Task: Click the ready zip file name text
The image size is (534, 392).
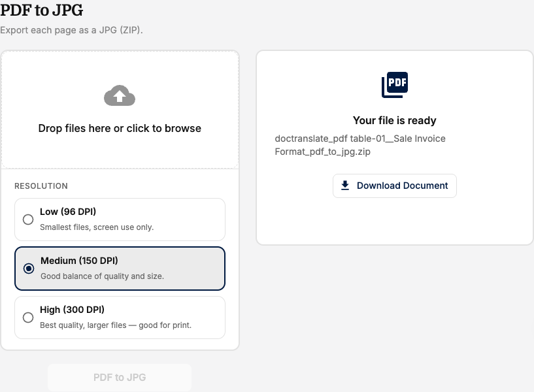Action: (360, 145)
